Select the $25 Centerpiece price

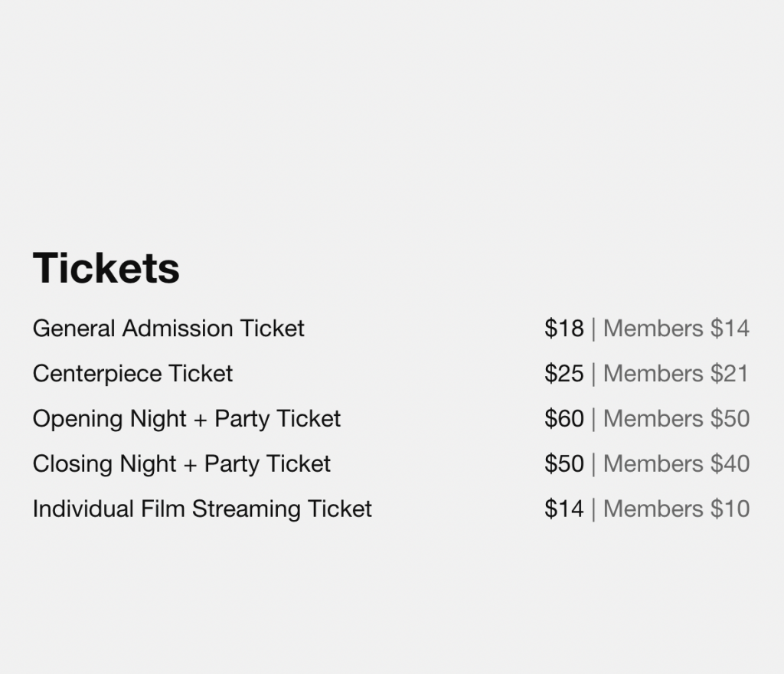[x=564, y=374]
